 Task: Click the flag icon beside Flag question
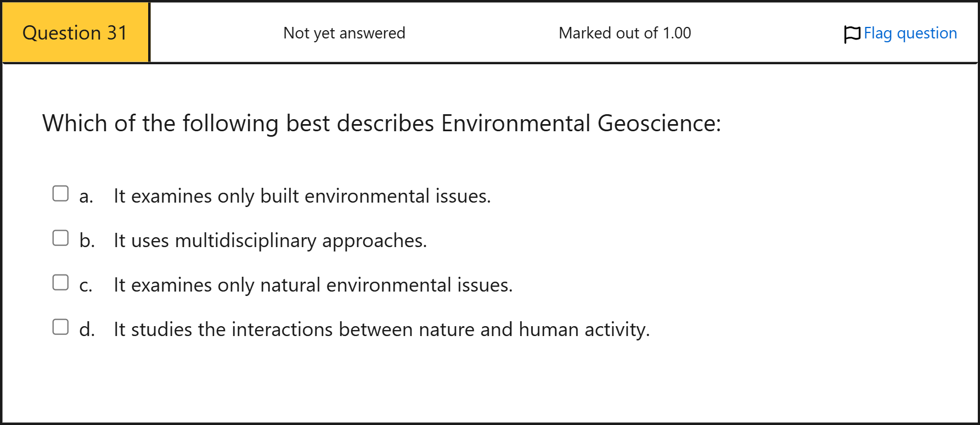tap(852, 34)
